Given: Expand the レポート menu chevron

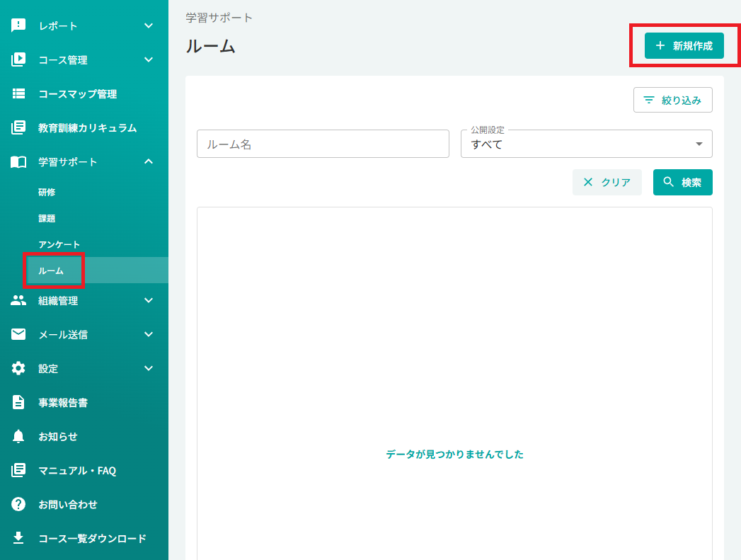Looking at the screenshot, I should [x=149, y=25].
